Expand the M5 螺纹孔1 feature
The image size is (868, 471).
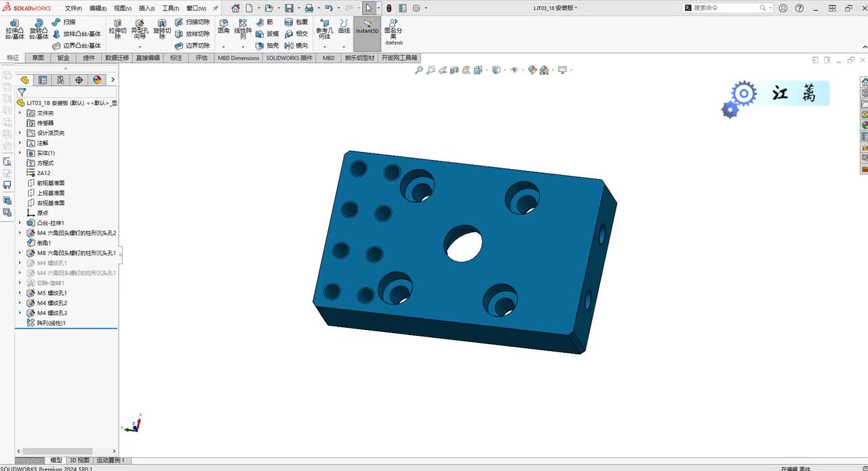coord(20,293)
